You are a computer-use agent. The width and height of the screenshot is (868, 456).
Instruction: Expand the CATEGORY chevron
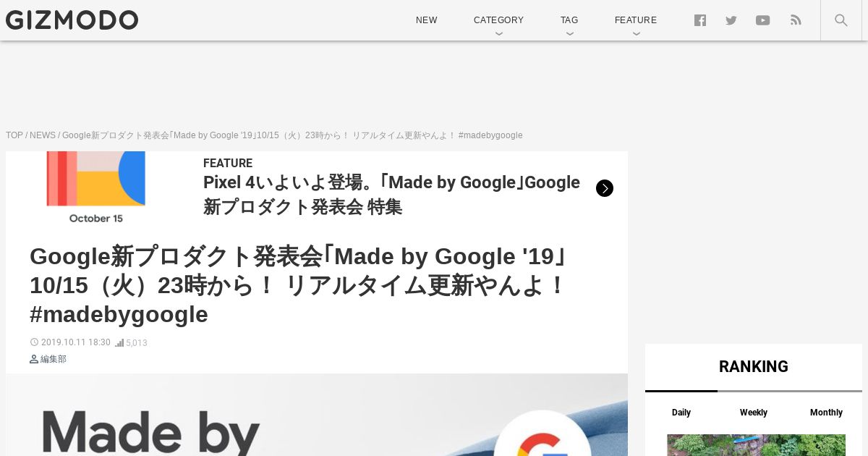pyautogui.click(x=499, y=33)
